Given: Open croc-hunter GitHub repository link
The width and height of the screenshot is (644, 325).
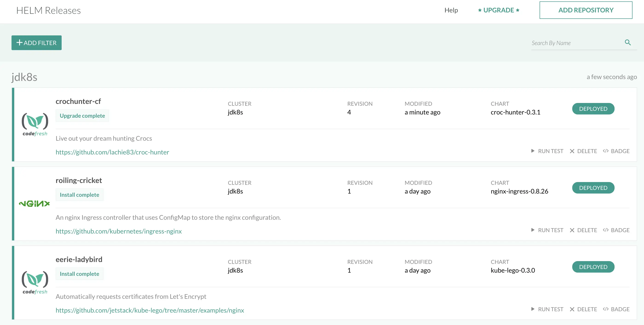Looking at the screenshot, I should [x=112, y=152].
